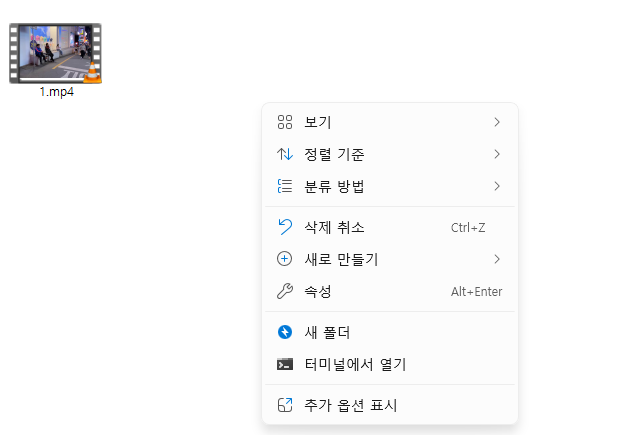Click the blue lightning icon beside 새 폴더
Image resolution: width=629 pixels, height=435 pixels.
point(285,332)
